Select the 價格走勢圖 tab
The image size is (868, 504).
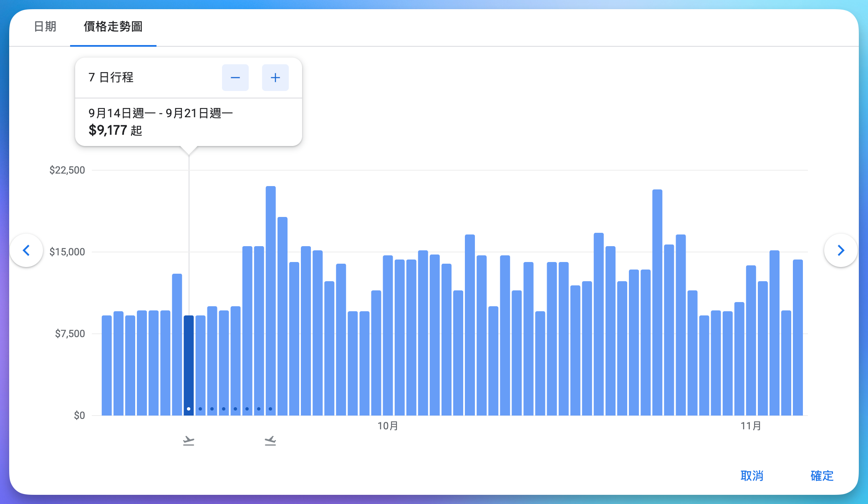point(113,27)
